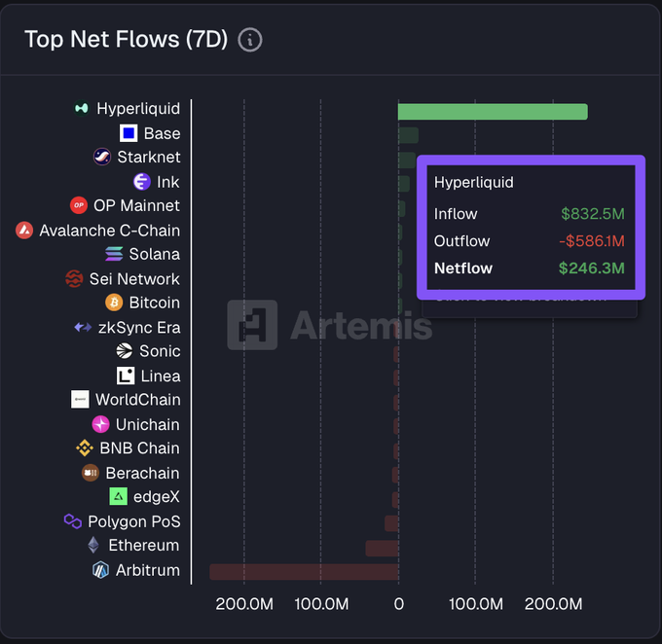662x644 pixels.
Task: Select the long red Arbitrum outflow bar
Action: click(x=304, y=572)
